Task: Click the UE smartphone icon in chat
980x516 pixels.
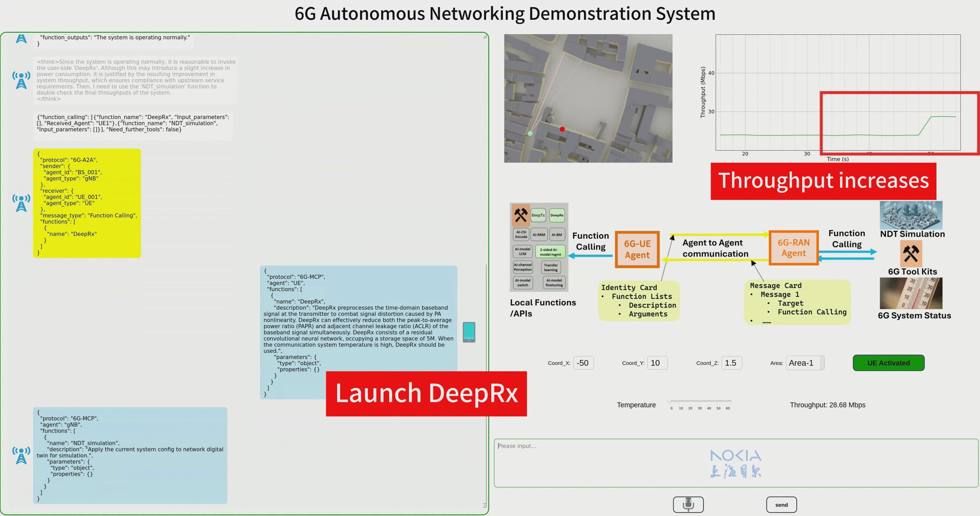Action: click(x=469, y=332)
